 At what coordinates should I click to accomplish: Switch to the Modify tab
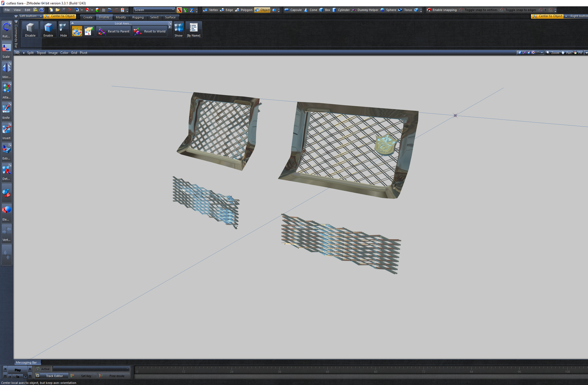[x=121, y=17]
